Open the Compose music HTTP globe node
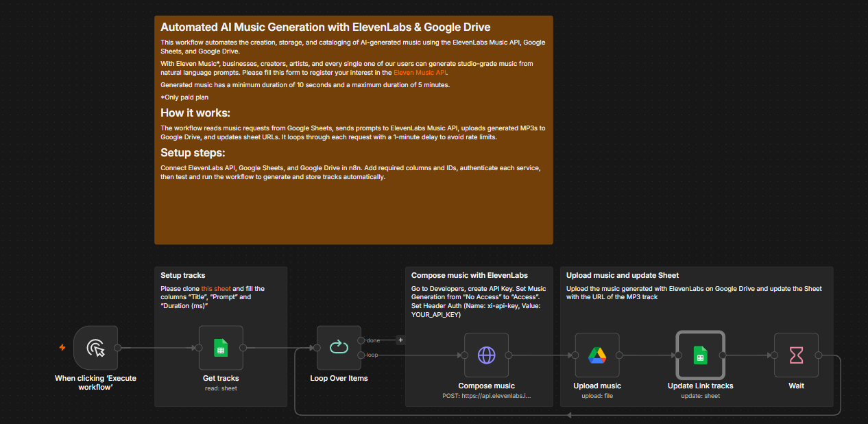The width and height of the screenshot is (868, 424). [486, 355]
